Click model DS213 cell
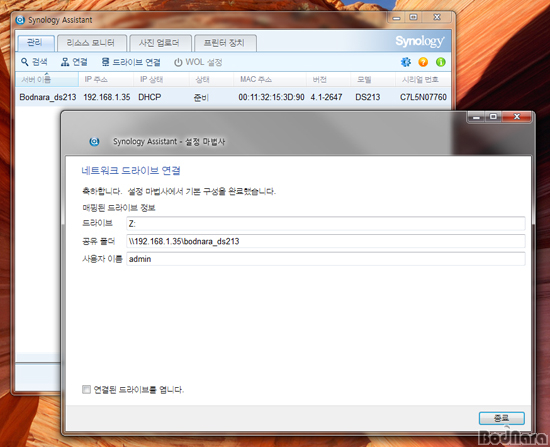This screenshot has height=447, width=550. pos(368,97)
